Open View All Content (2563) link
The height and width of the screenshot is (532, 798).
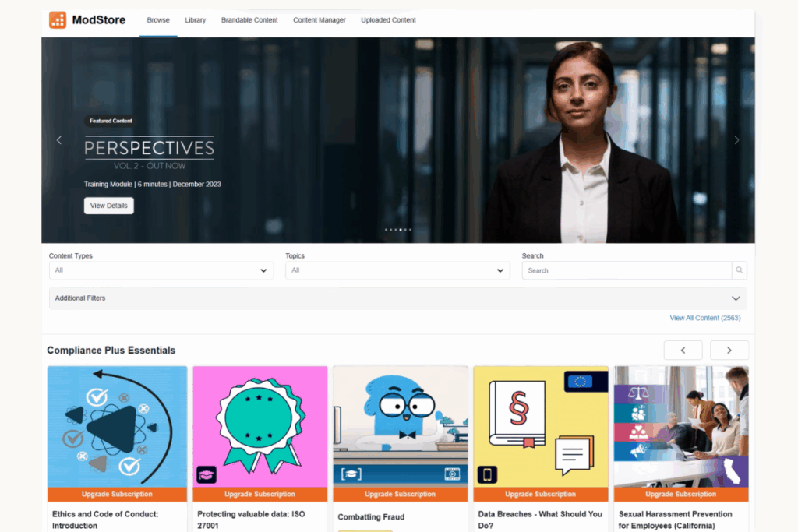click(704, 318)
